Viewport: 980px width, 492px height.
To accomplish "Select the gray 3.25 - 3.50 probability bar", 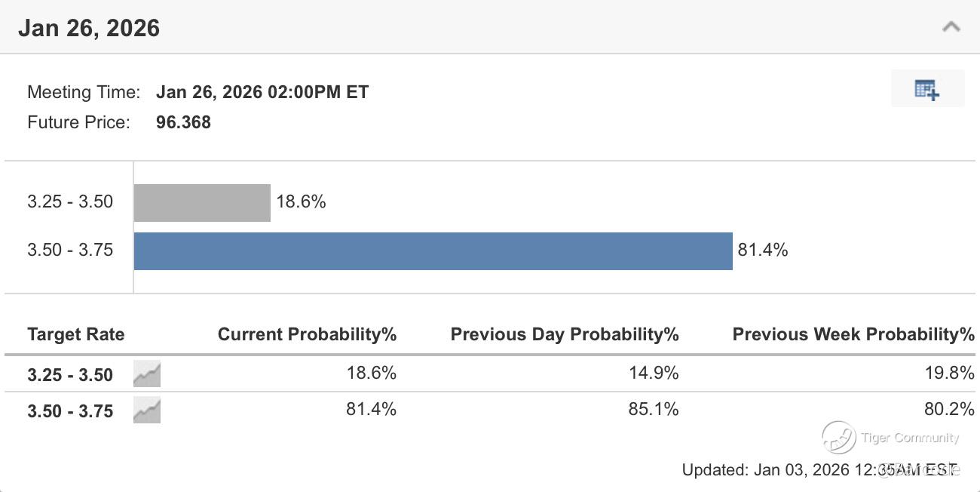I will (202, 203).
